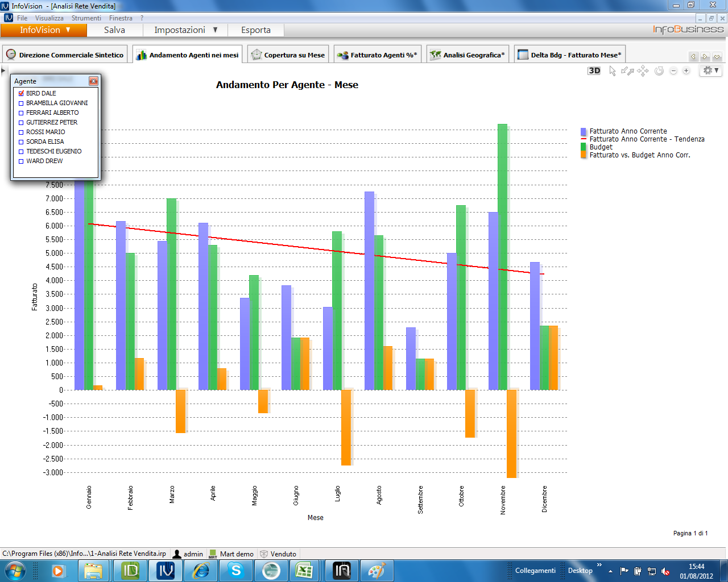Check the ROSSI MARIO agent

[x=21, y=132]
